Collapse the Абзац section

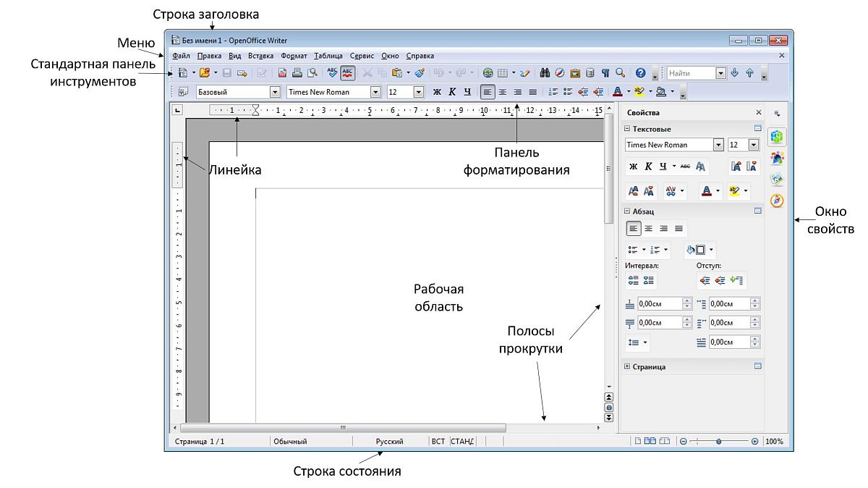tap(628, 211)
